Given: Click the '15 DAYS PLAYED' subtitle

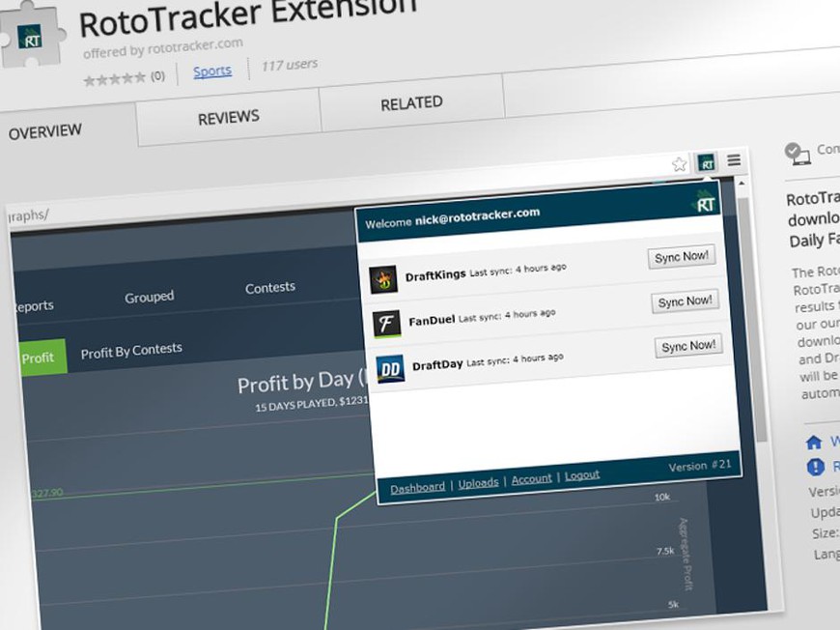Looking at the screenshot, I should [312, 404].
